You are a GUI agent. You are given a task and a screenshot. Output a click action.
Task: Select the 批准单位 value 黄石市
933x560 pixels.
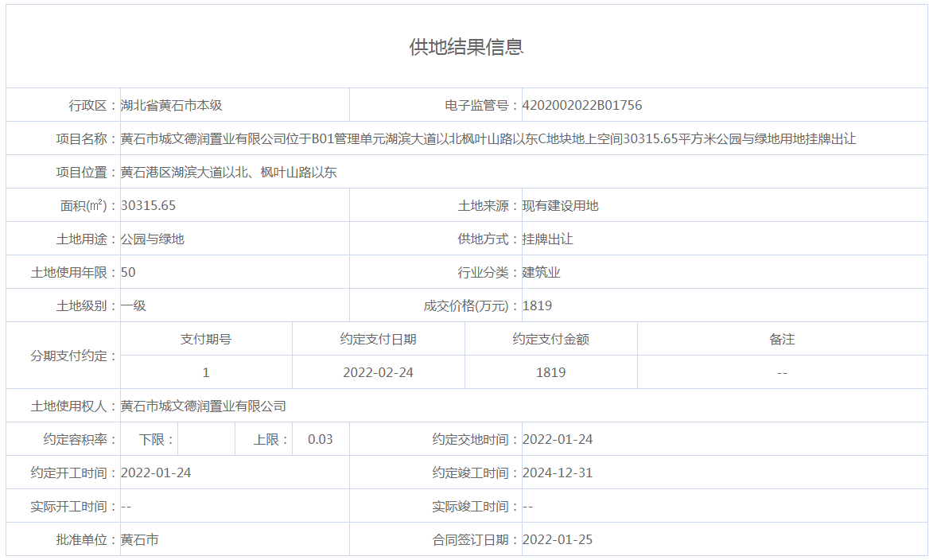(140, 540)
